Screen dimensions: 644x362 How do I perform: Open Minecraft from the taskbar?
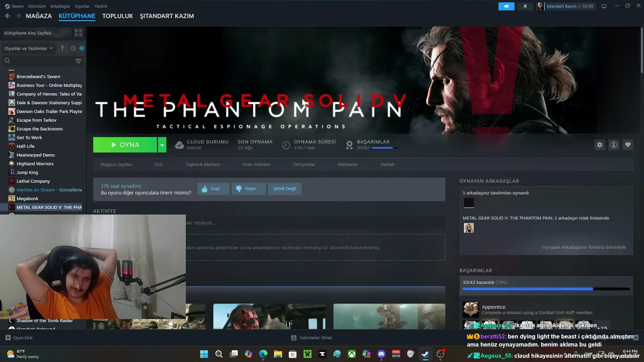coord(307,354)
